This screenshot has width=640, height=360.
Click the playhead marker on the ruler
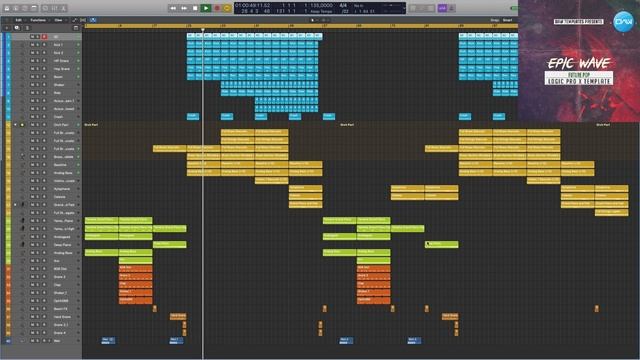point(203,29)
